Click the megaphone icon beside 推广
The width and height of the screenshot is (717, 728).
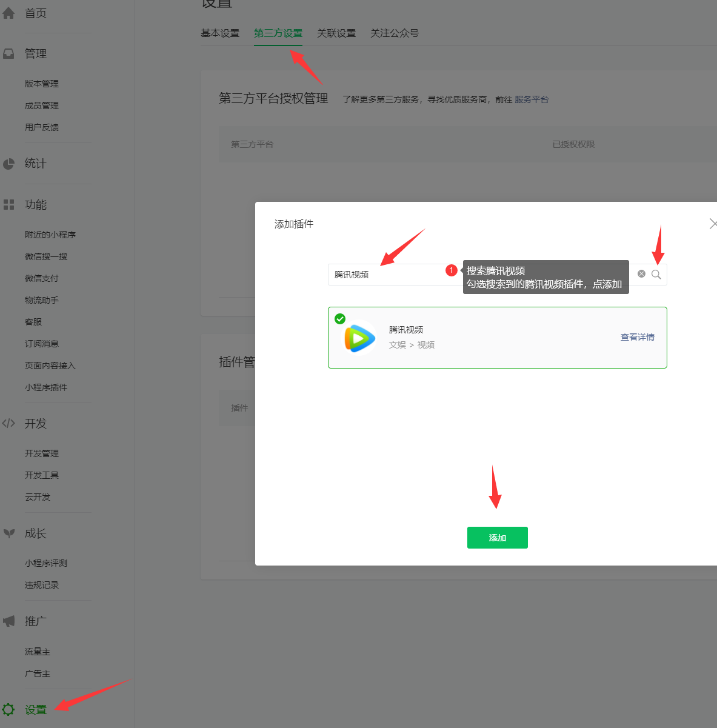[x=8, y=621]
